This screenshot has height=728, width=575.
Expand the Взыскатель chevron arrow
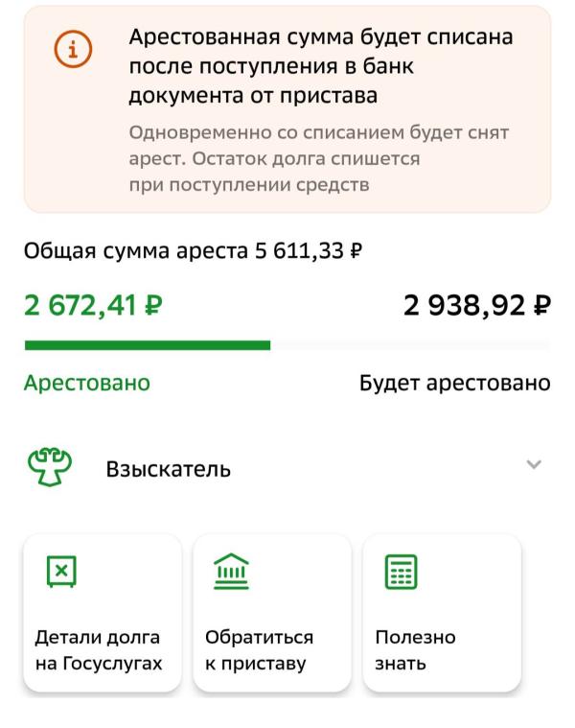coord(534,465)
